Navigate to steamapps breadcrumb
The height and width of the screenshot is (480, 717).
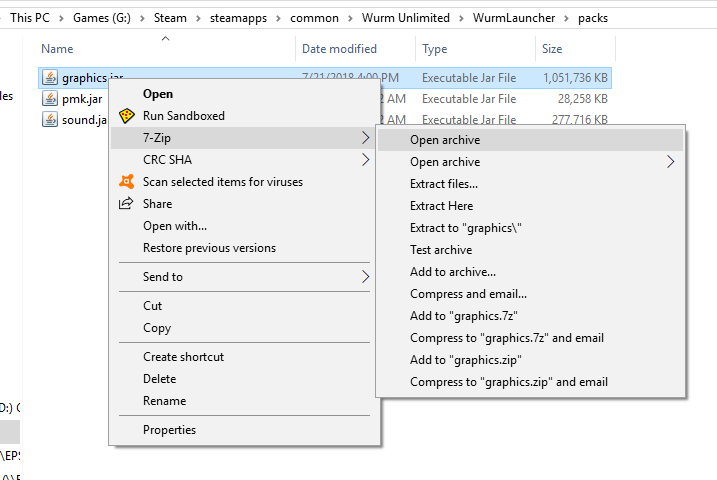click(238, 18)
